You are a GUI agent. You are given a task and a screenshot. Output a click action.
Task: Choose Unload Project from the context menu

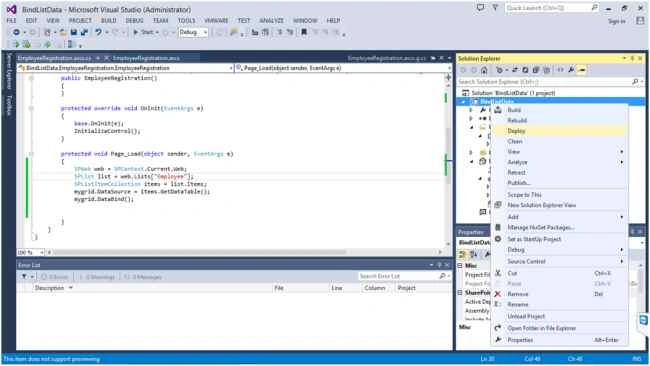(x=559, y=316)
